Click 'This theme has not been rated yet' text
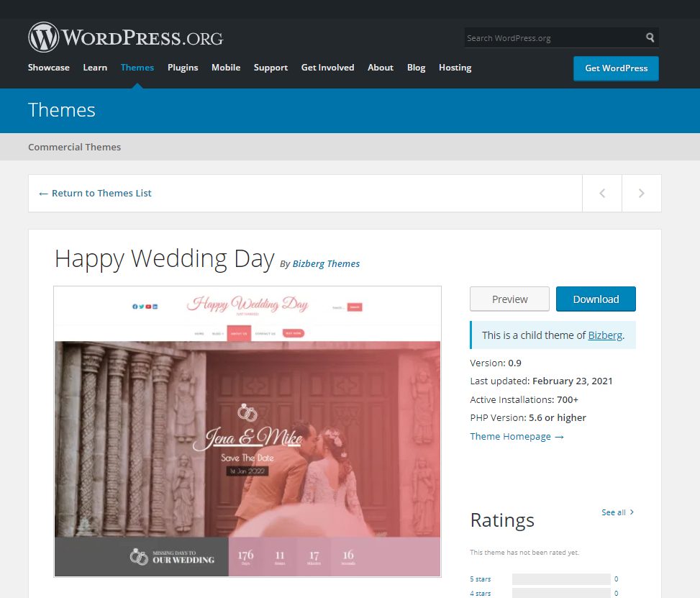Viewport: 700px width, 598px height. (524, 553)
